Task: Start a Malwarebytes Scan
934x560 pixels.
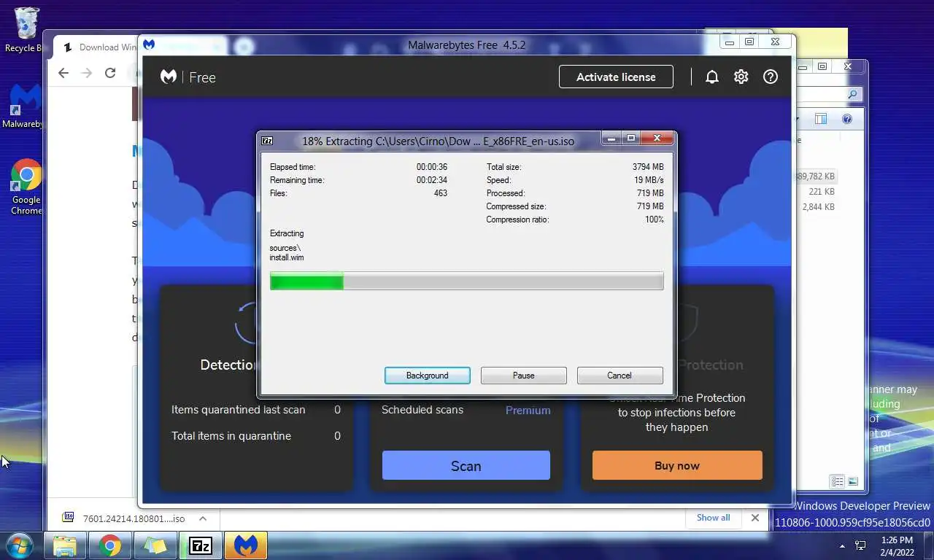Action: [x=466, y=465]
